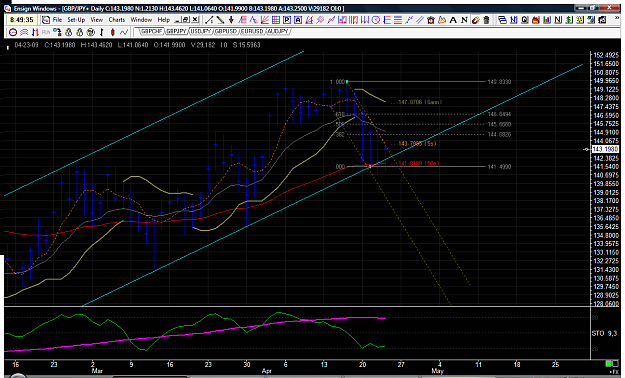Switch to the AUDJPY chart tab
625x378 pixels.
point(278,31)
